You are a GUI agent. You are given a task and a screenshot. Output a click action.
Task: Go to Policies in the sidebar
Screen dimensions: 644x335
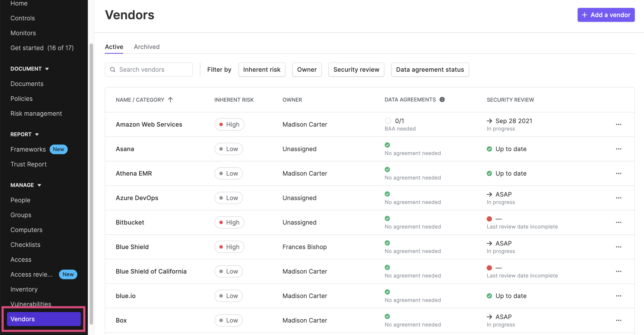(21, 99)
